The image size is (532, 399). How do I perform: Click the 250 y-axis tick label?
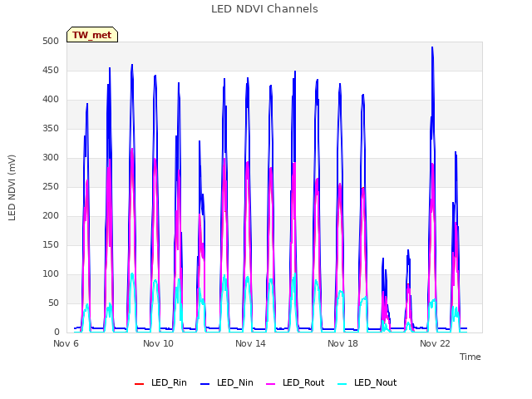(51, 186)
